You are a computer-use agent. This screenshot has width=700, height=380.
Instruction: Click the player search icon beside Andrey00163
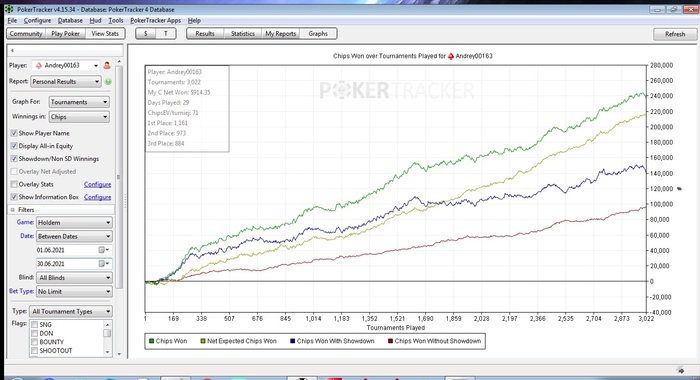pos(107,66)
